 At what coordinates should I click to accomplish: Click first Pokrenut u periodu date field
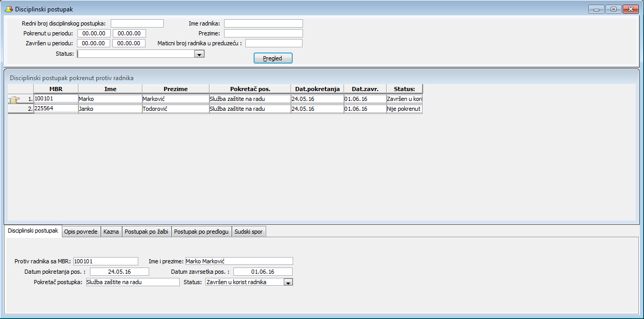click(x=94, y=33)
